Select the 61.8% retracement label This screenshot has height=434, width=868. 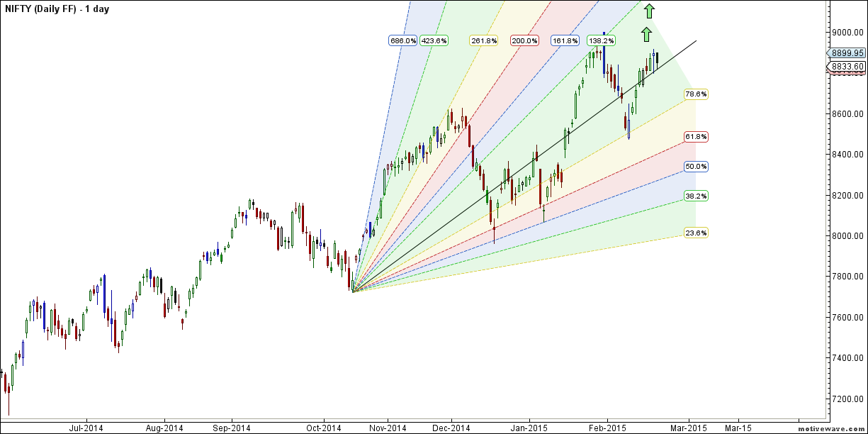coord(696,136)
